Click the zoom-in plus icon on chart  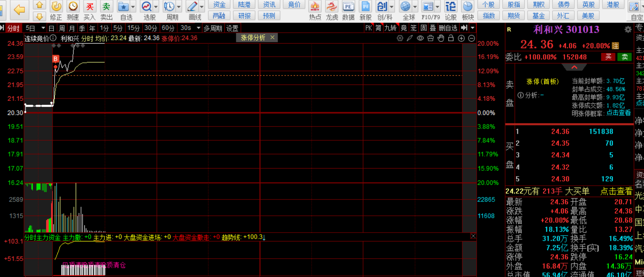click(x=461, y=38)
